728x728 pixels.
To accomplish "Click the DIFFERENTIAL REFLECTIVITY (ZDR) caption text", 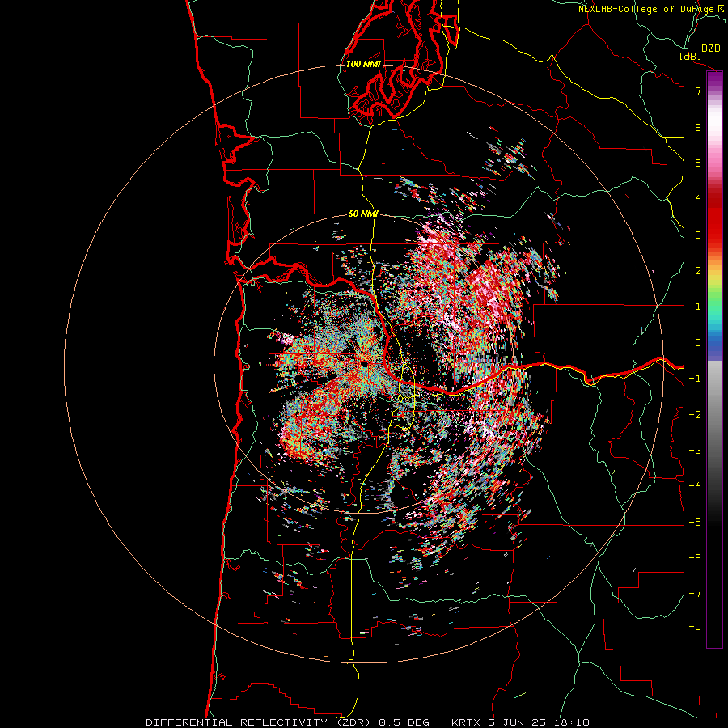I will (258, 722).
